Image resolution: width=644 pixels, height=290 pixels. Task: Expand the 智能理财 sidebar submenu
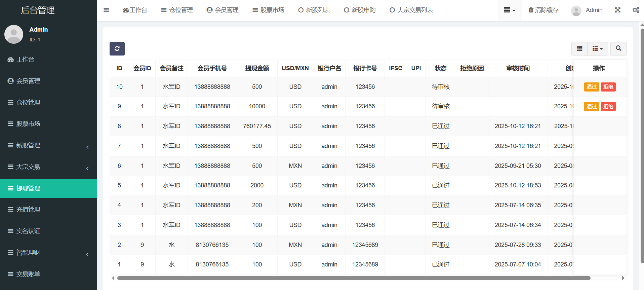48,253
